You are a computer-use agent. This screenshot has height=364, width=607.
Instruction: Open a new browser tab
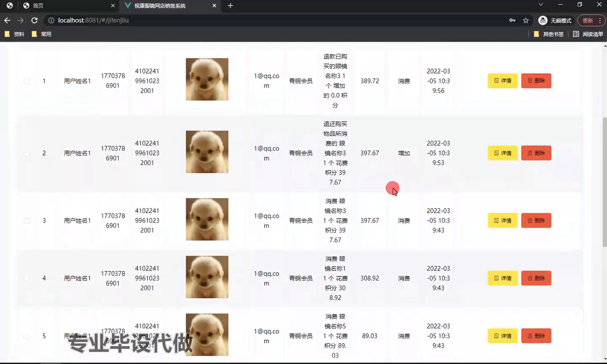[230, 5]
